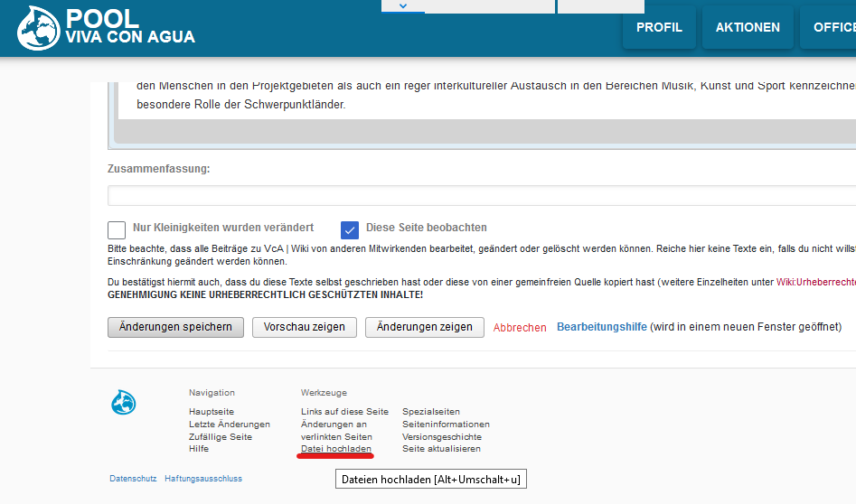
Task: Cancel editing via Abbrechen link
Action: click(x=520, y=328)
